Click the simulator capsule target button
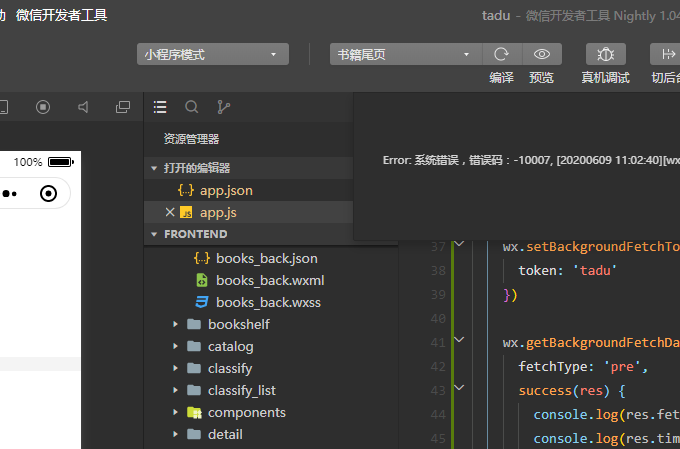 48,193
